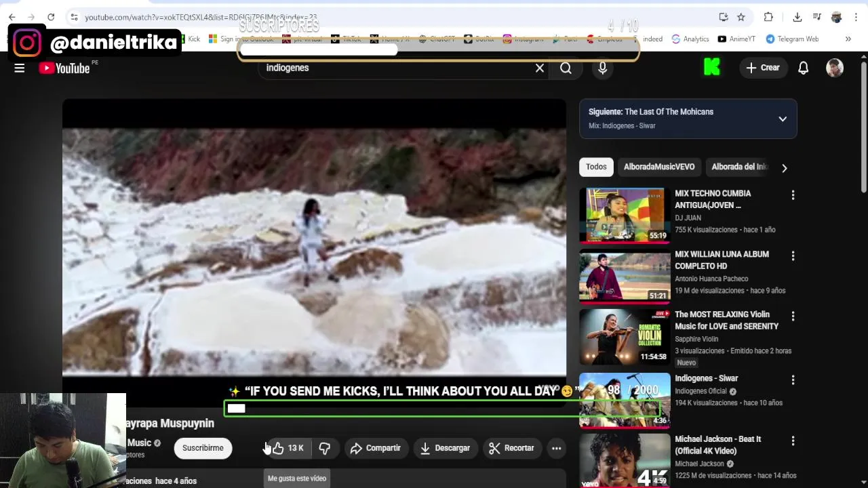The width and height of the screenshot is (868, 488).
Task: Like the video with thumbs up
Action: (x=288, y=448)
